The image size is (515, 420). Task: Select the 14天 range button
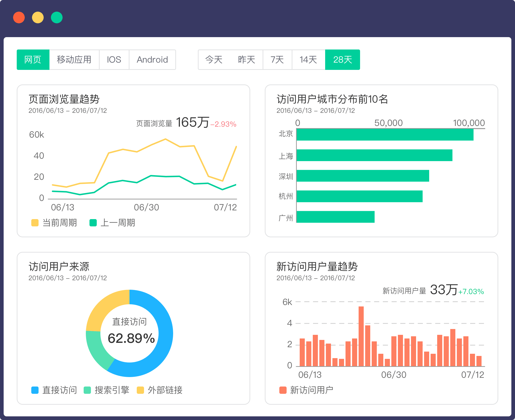(x=308, y=60)
